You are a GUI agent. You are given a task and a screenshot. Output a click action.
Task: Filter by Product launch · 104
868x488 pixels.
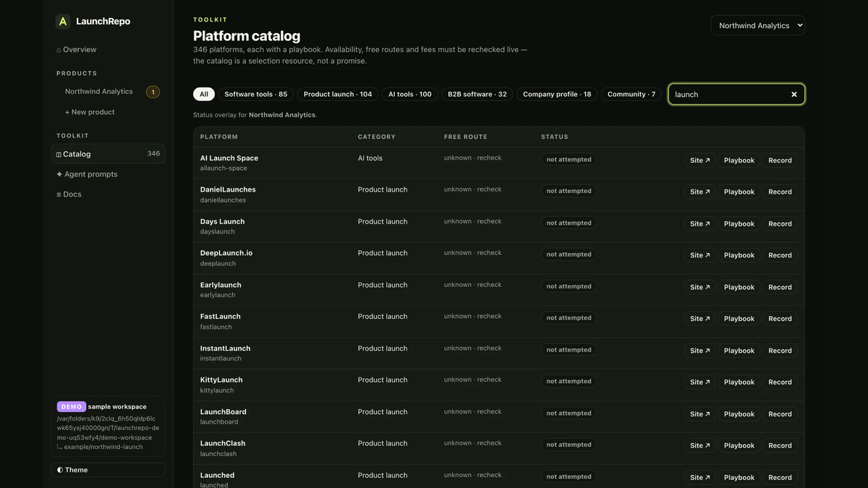[x=338, y=94]
